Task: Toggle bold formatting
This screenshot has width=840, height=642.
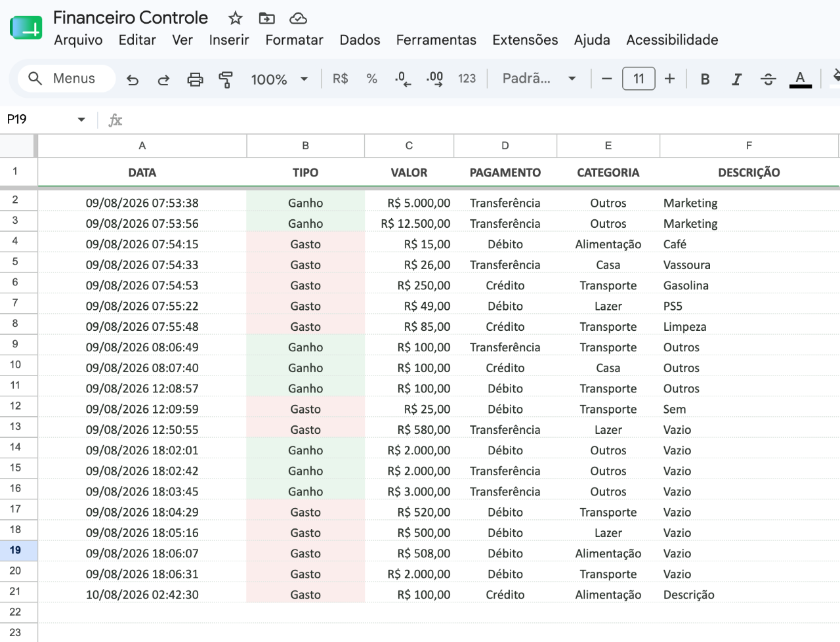Action: tap(705, 79)
